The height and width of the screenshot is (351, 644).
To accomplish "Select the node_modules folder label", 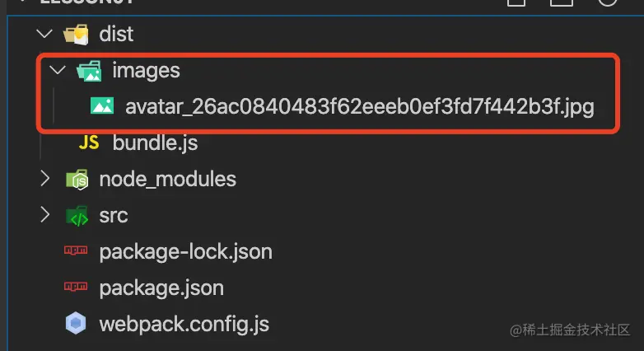I will (x=167, y=180).
